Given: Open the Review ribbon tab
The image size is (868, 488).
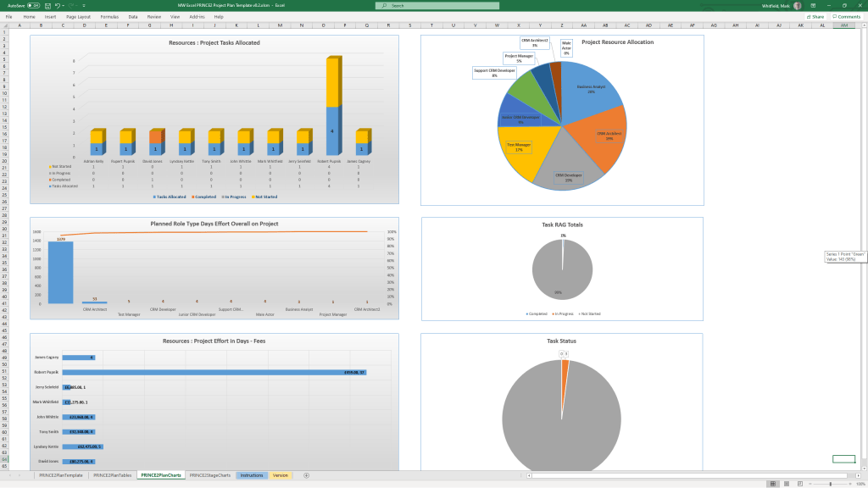Looking at the screenshot, I should pyautogui.click(x=154, y=17).
